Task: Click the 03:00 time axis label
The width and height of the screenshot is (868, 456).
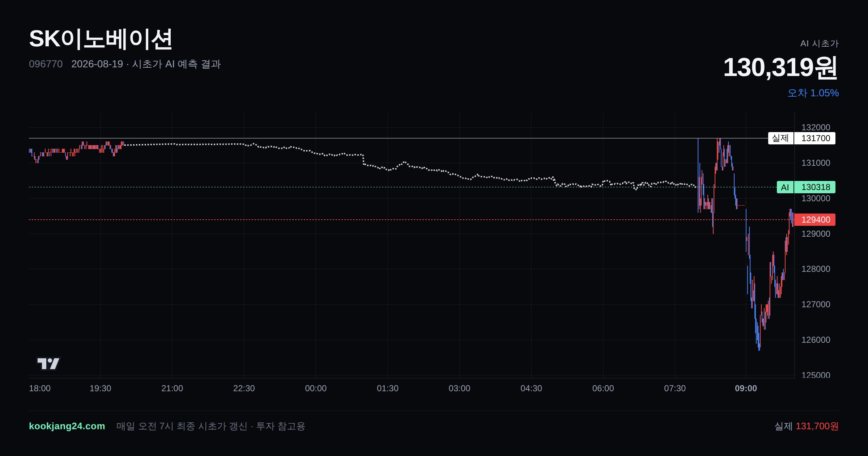Action: tap(459, 388)
